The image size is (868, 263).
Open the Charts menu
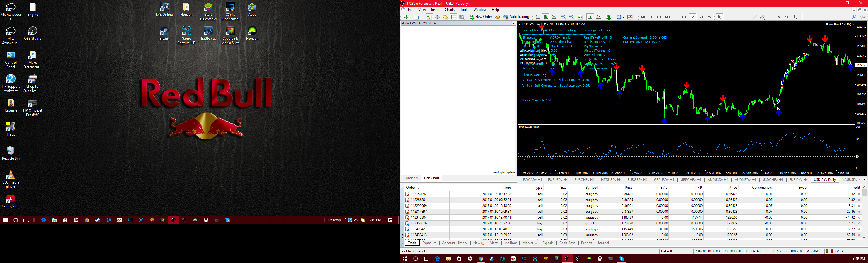click(450, 10)
